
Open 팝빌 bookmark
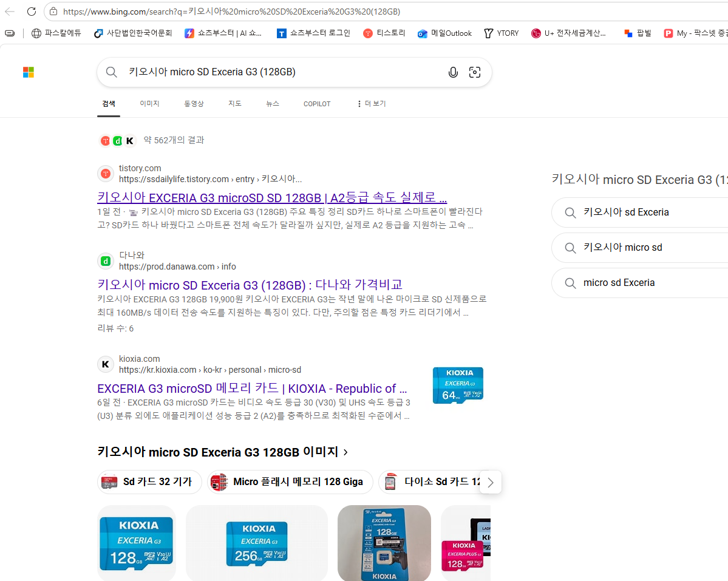pyautogui.click(x=638, y=33)
